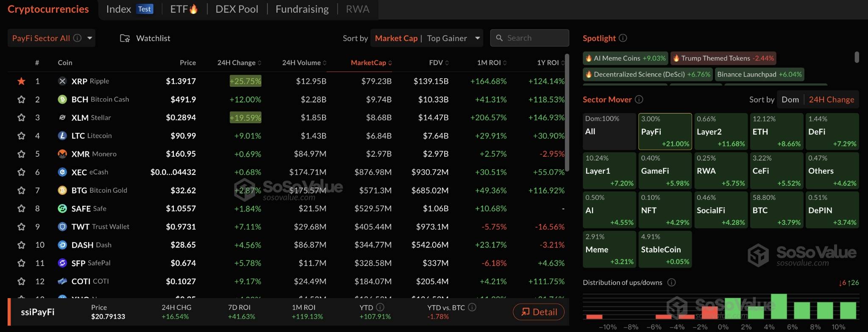Add BCH to watchlist via star

pyautogui.click(x=21, y=99)
